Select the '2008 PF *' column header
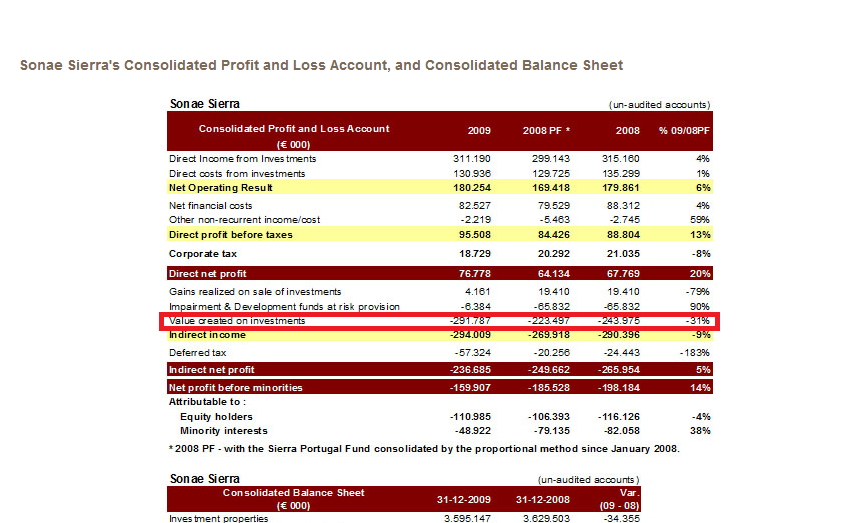This screenshot has width=847, height=523. tap(546, 131)
